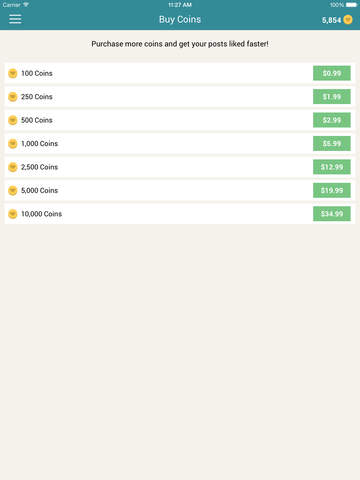This screenshot has width=360, height=480.
Task: Tap the coin icon beside 2,500 Coins
Action: [x=13, y=167]
